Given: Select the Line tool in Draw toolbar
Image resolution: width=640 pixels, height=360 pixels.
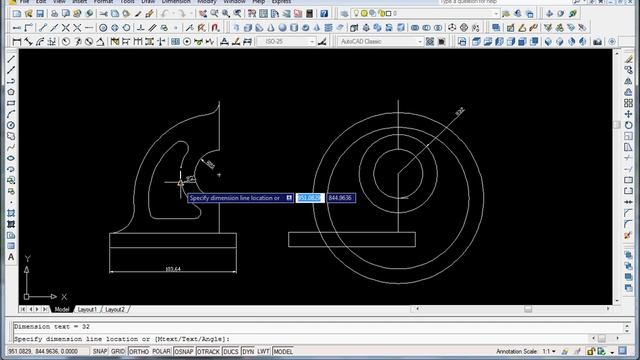Looking at the screenshot, I should 11,59.
